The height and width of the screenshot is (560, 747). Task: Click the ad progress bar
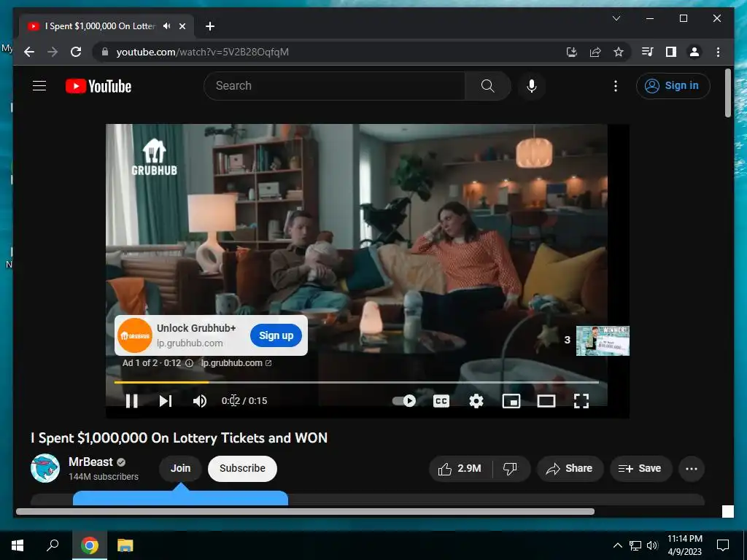[x=356, y=382]
